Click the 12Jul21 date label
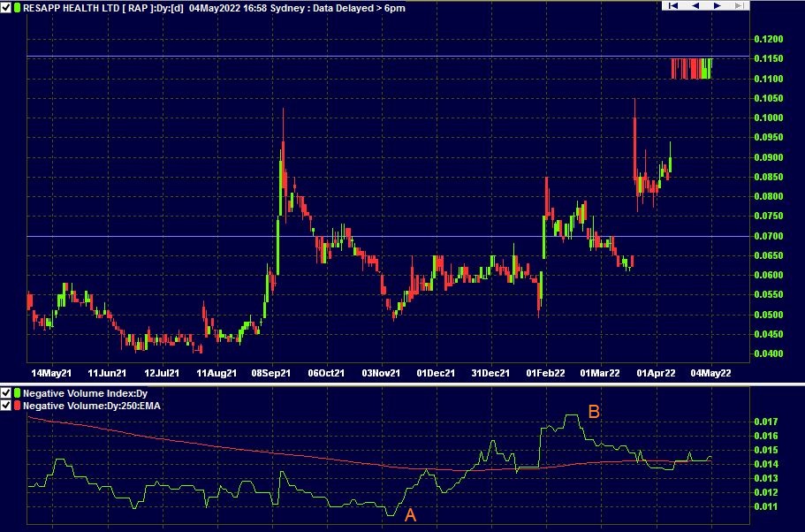Screen dimensions: 805x532 click(x=162, y=373)
